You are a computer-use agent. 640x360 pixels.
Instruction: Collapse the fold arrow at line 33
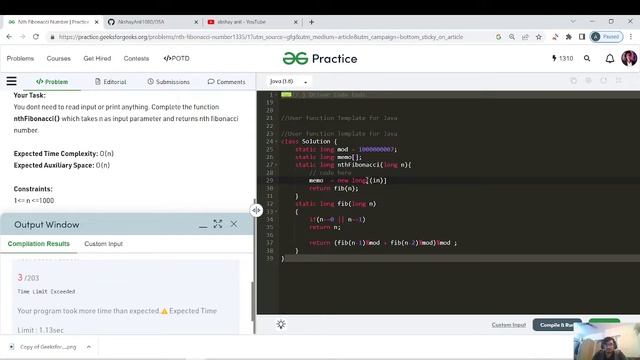pos(276,211)
